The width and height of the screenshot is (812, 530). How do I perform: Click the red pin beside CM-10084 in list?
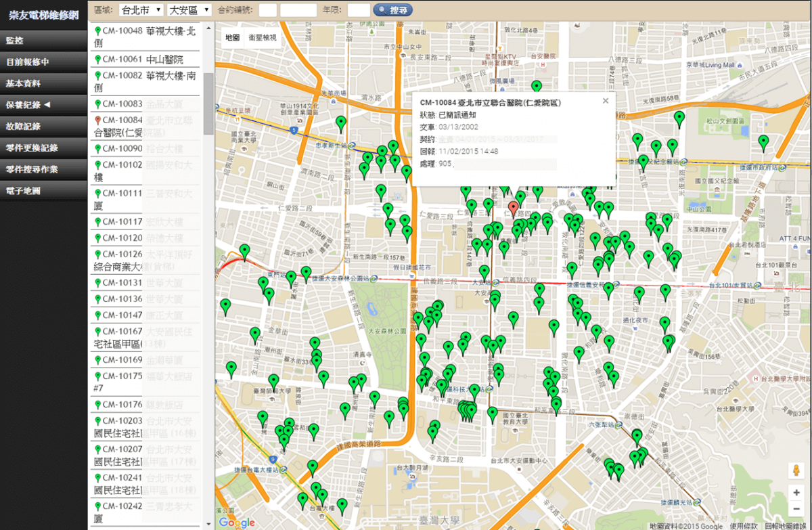pyautogui.click(x=98, y=120)
